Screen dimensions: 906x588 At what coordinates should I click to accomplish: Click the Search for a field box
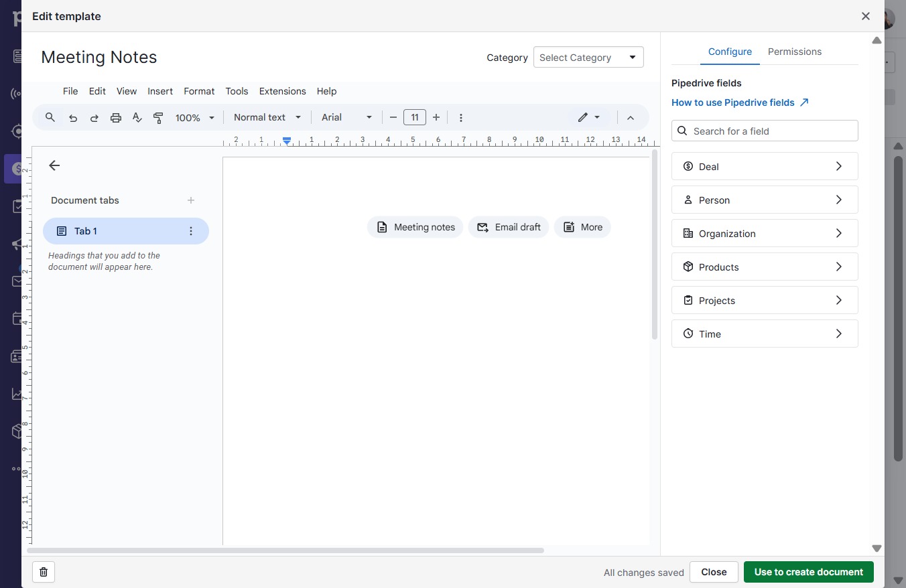pyautogui.click(x=765, y=131)
